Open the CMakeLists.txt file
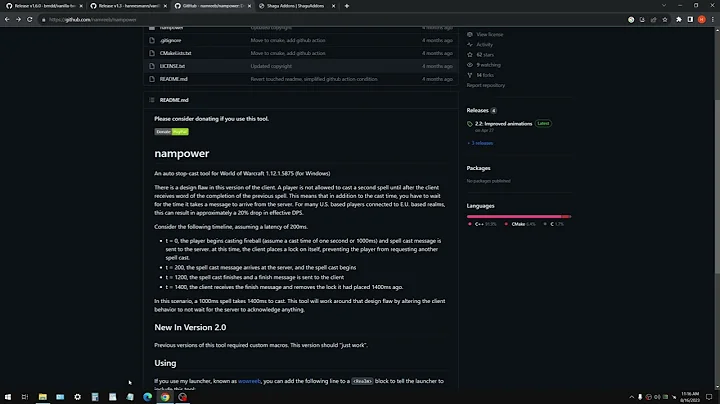Viewport: 720px width, 404px height. (x=175, y=53)
